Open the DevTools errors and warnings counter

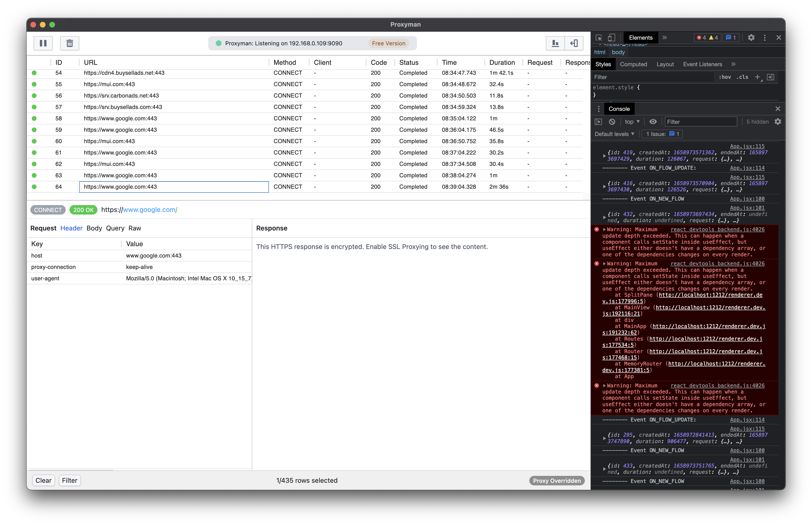pyautogui.click(x=708, y=37)
